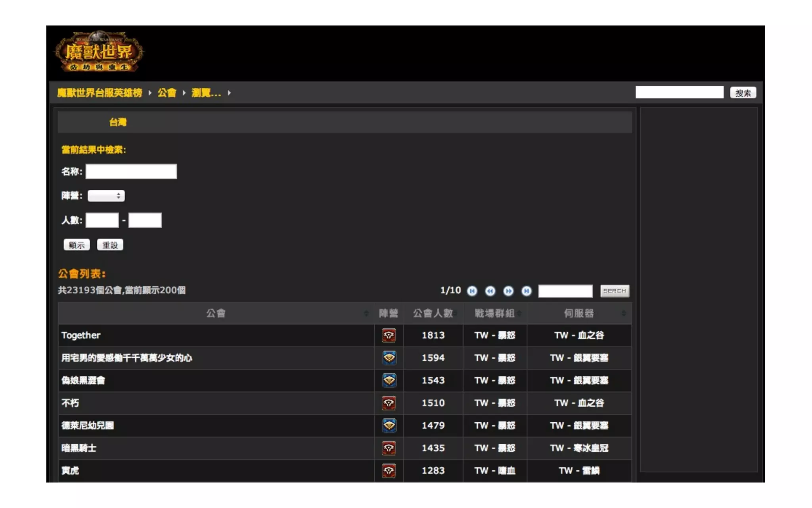The width and height of the screenshot is (812, 508).
Task: Click Horde faction icon in Together row
Action: point(389,335)
